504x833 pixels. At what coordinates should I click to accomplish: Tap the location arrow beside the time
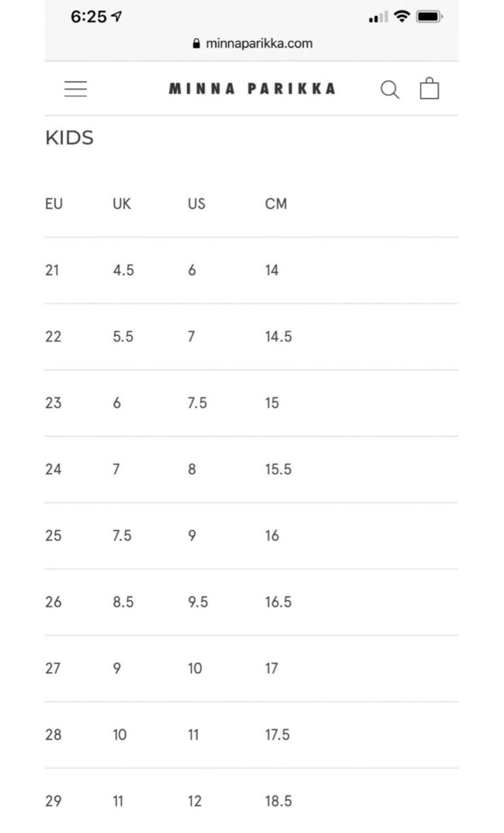(x=117, y=17)
